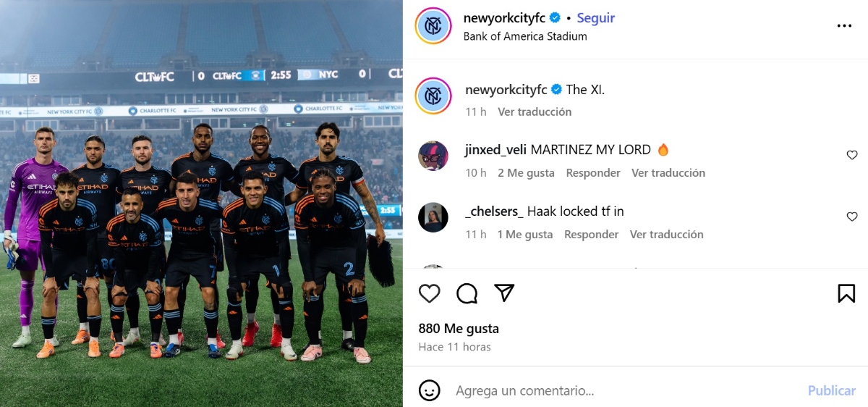Image resolution: width=868 pixels, height=407 pixels.
Task: Translate caption with Ver traducción
Action: 535,112
